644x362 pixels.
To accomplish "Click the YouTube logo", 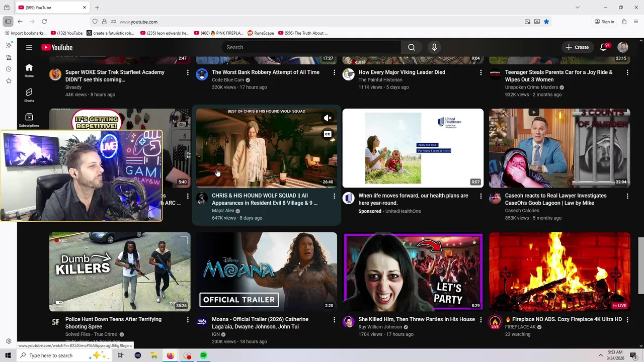I will pos(57,47).
